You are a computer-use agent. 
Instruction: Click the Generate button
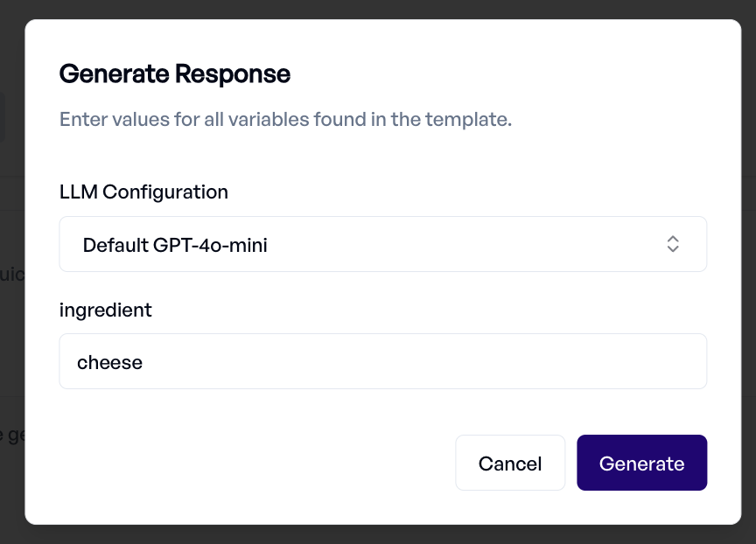tap(641, 463)
